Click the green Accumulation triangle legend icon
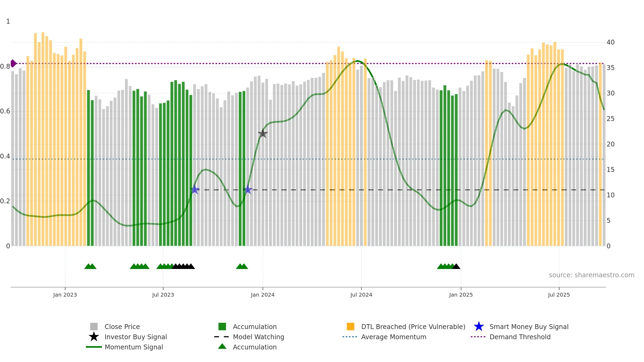Viewport: 644px width, 362px height. tap(222, 346)
